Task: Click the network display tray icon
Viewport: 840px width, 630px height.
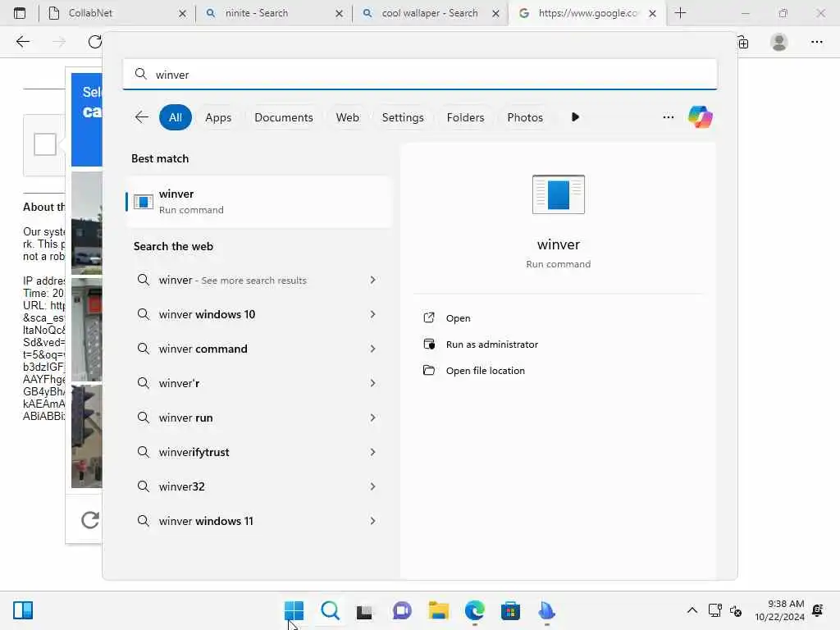Action: pyautogui.click(x=715, y=610)
